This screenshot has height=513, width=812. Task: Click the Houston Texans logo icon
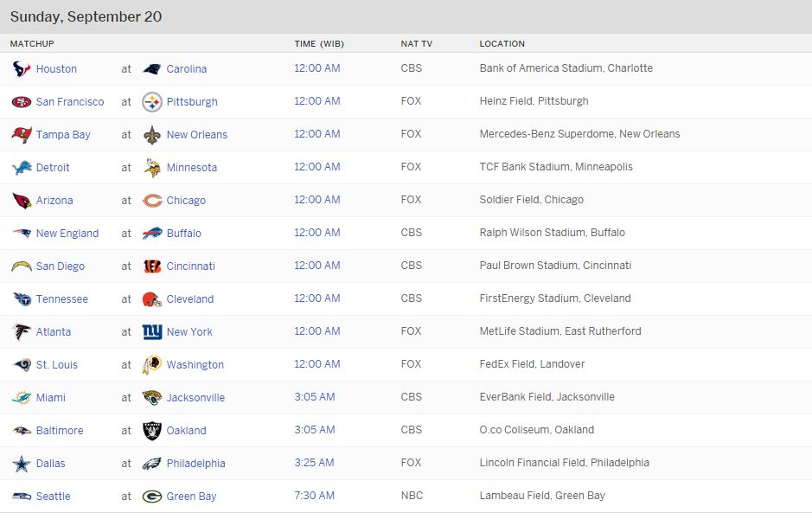22,69
